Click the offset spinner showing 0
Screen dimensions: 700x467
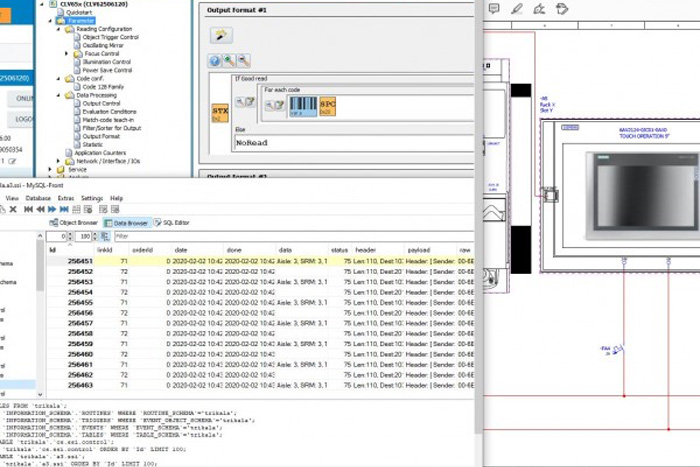[x=60, y=236]
